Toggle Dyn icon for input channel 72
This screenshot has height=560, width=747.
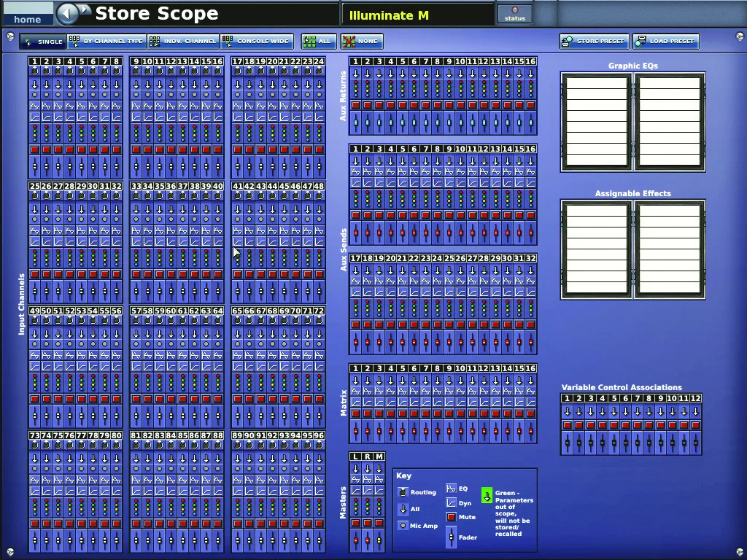(x=320, y=367)
